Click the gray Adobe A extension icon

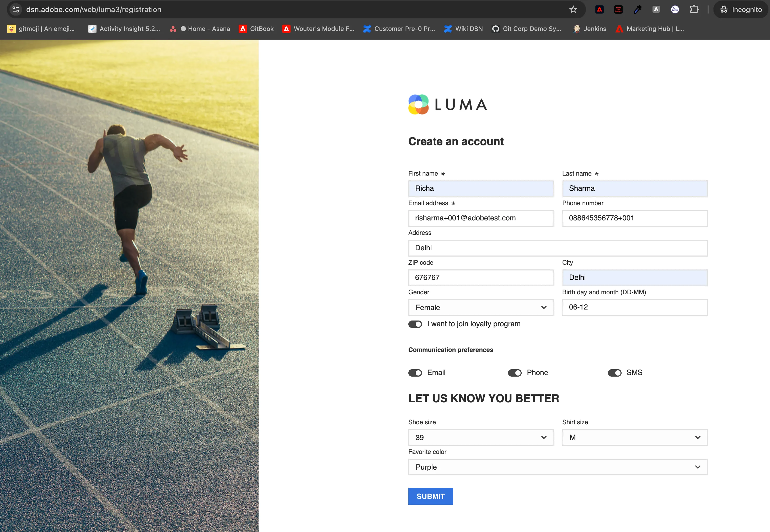[x=656, y=9]
